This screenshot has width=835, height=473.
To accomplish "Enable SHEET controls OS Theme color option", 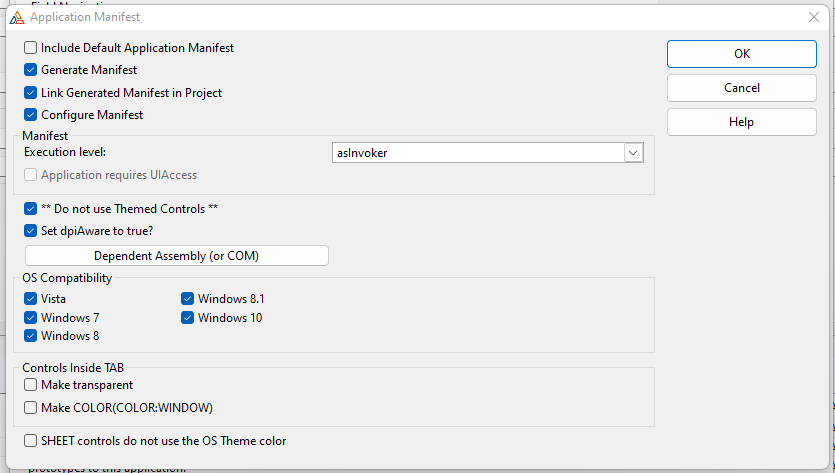I will 31,440.
